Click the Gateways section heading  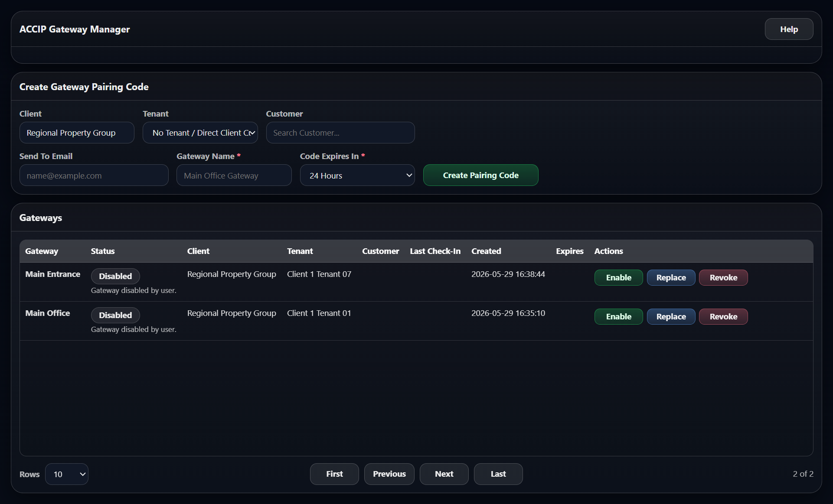click(41, 218)
